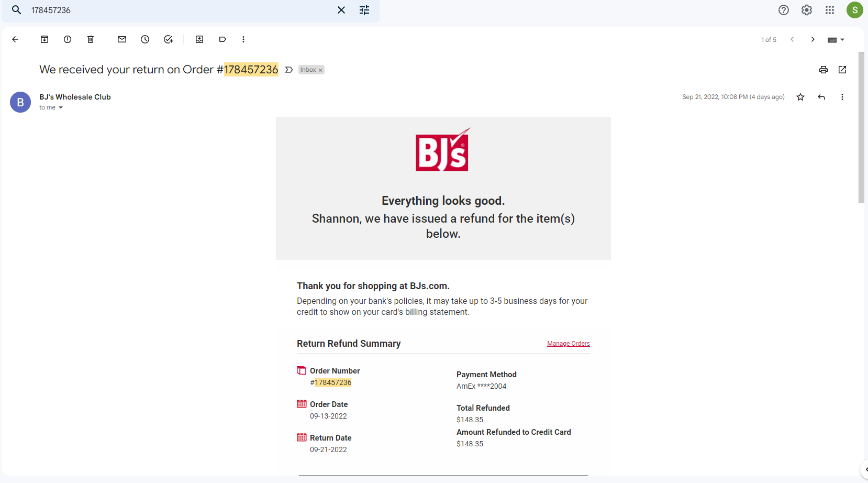The width and height of the screenshot is (868, 483).
Task: Snooze this email with the clock icon
Action: point(145,39)
